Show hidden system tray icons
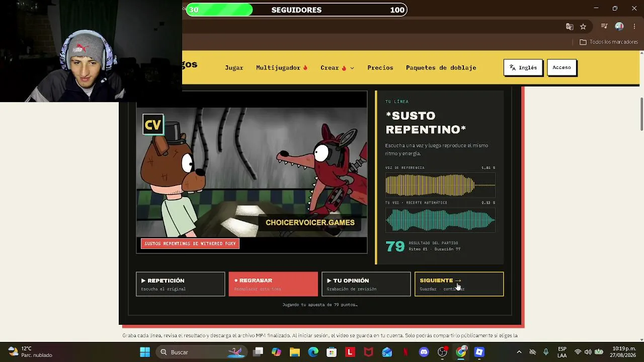The height and width of the screenshot is (362, 644). (519, 352)
